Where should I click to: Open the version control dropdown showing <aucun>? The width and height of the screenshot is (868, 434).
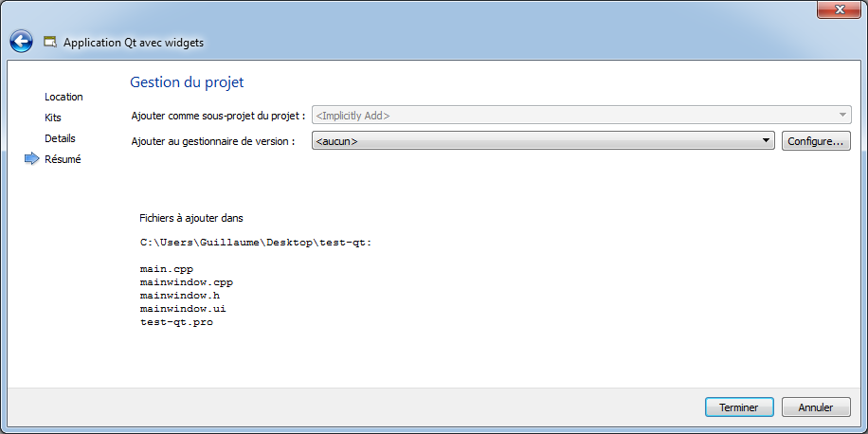pyautogui.click(x=543, y=141)
